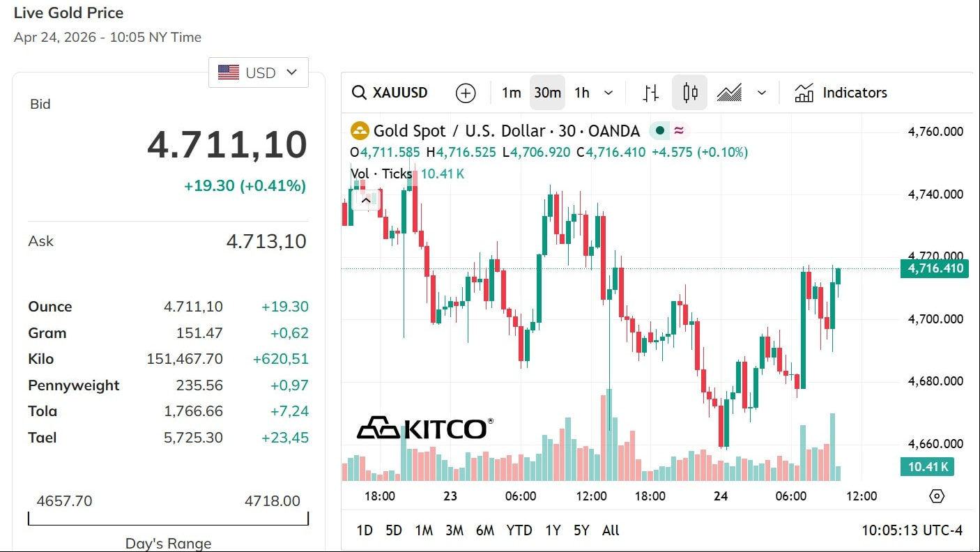Click the XAUUSD symbol search field
Viewport: 980px width, 552px height.
pos(391,93)
